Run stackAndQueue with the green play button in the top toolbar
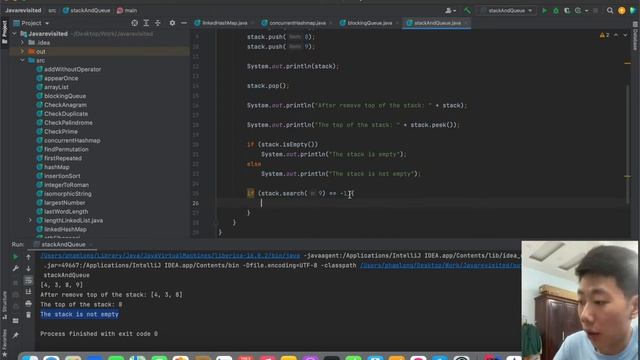This screenshot has height=360, width=640. point(544,11)
